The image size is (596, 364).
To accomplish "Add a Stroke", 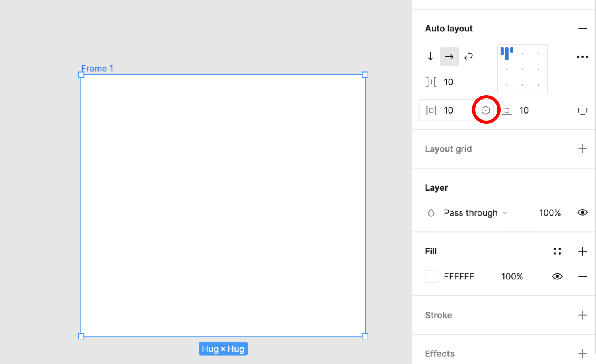I will [582, 315].
